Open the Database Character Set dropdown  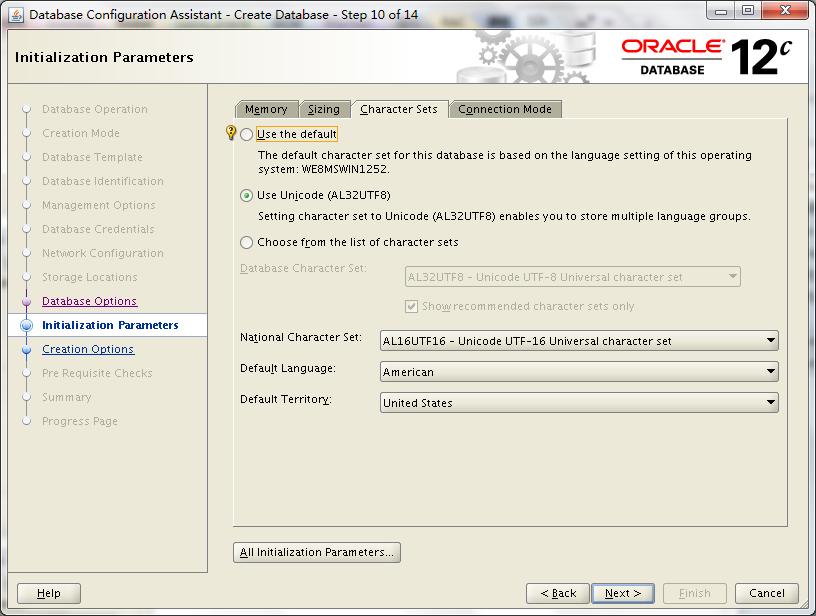coord(572,277)
